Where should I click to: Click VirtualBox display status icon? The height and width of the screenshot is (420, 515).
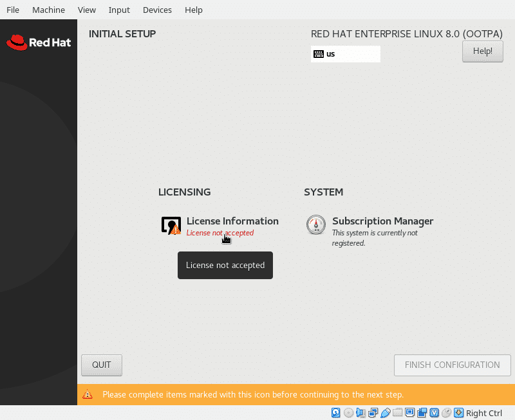409,412
